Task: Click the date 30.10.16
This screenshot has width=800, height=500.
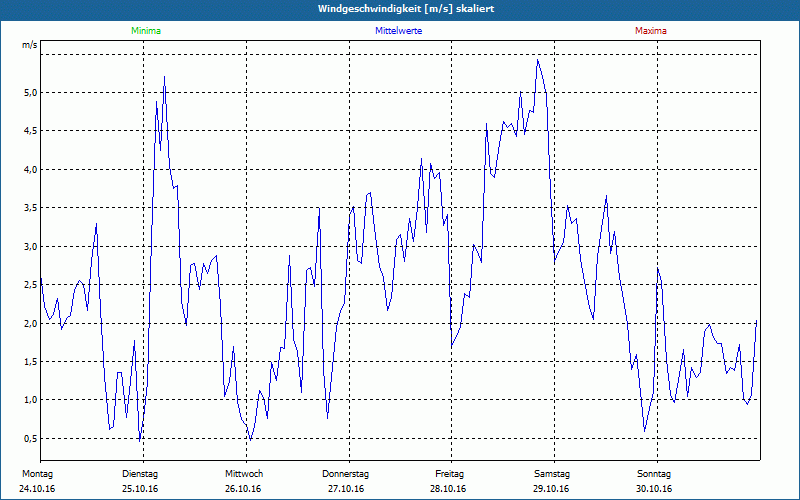Action: (x=654, y=489)
